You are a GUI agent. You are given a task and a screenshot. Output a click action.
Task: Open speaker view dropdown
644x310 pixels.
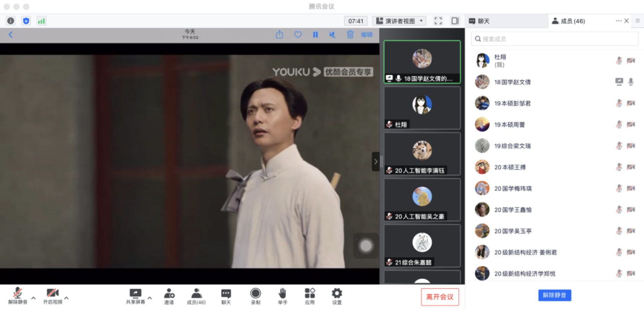[x=400, y=21]
